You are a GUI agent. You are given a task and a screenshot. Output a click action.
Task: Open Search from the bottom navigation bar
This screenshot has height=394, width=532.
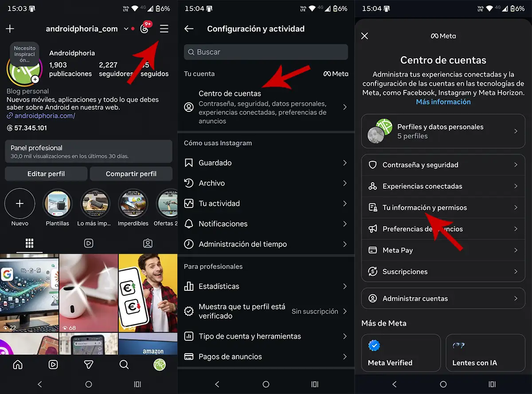124,364
